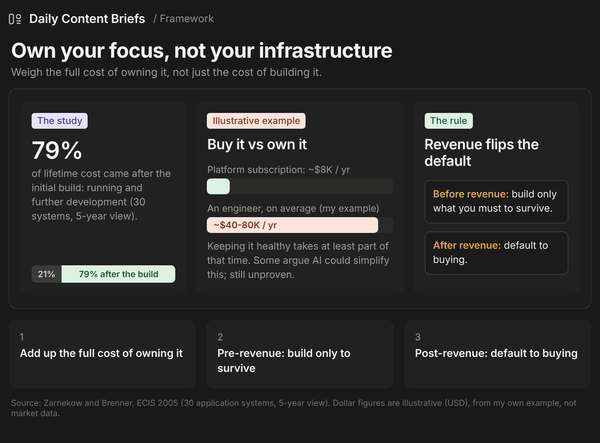Open the "Before revenue" rule box
The image size is (600, 443).
[496, 202]
